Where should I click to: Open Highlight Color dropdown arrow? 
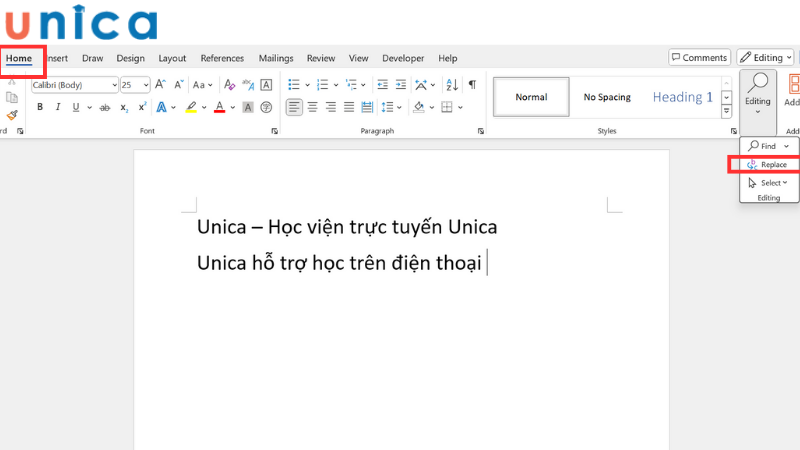click(204, 108)
